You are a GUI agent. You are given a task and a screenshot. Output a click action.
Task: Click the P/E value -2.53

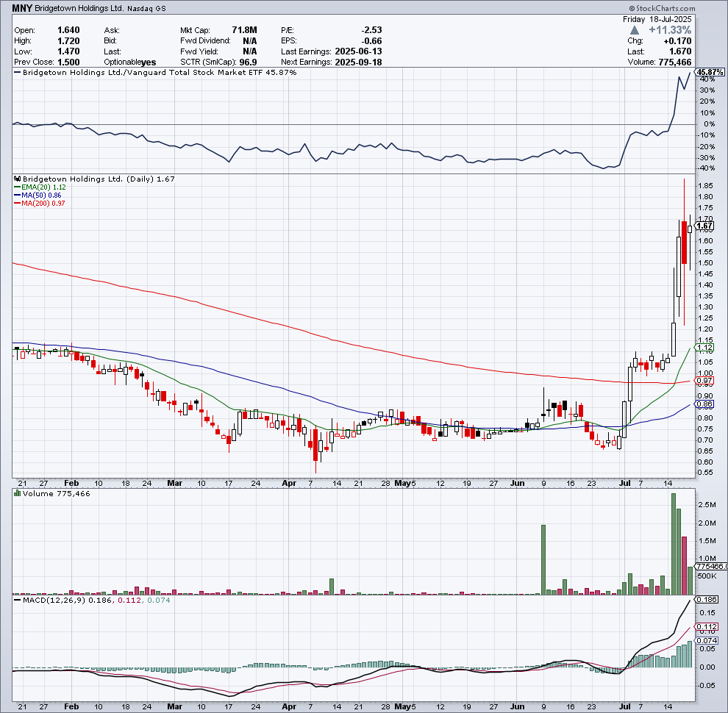(x=371, y=30)
